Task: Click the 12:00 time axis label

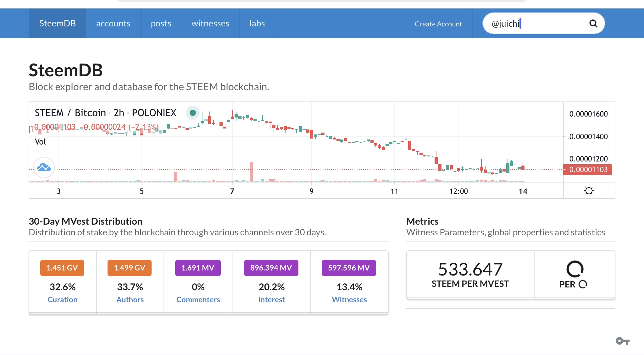Action: 459,191
